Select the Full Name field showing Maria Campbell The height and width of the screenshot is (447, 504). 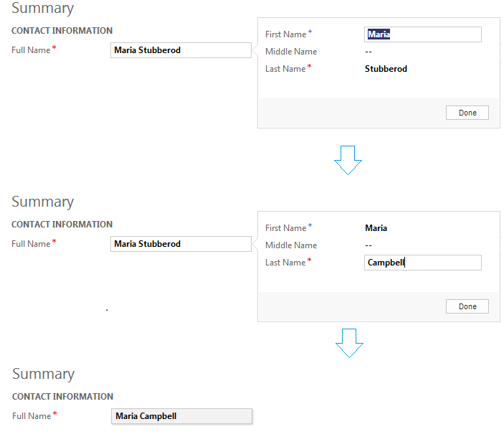[181, 416]
